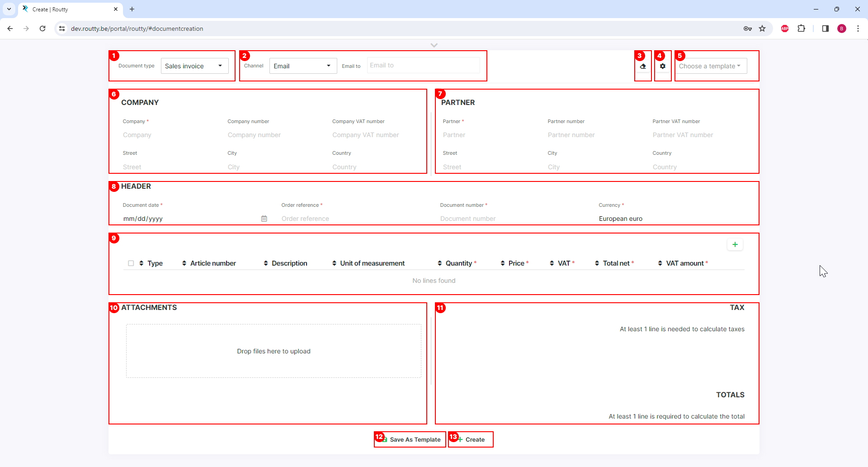Click the Create button
Viewport: 868px width, 467px height.
pyautogui.click(x=471, y=439)
